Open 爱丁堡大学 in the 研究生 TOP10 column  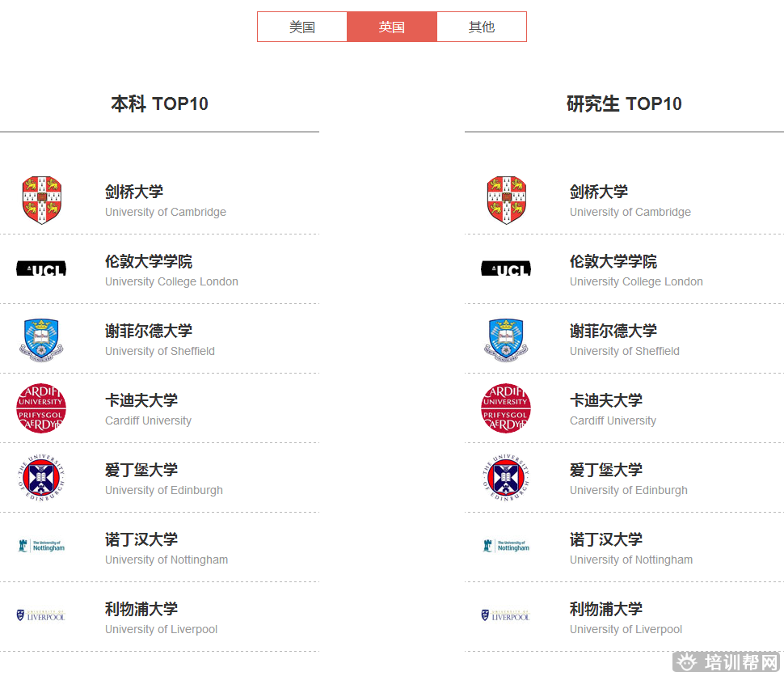click(606, 470)
